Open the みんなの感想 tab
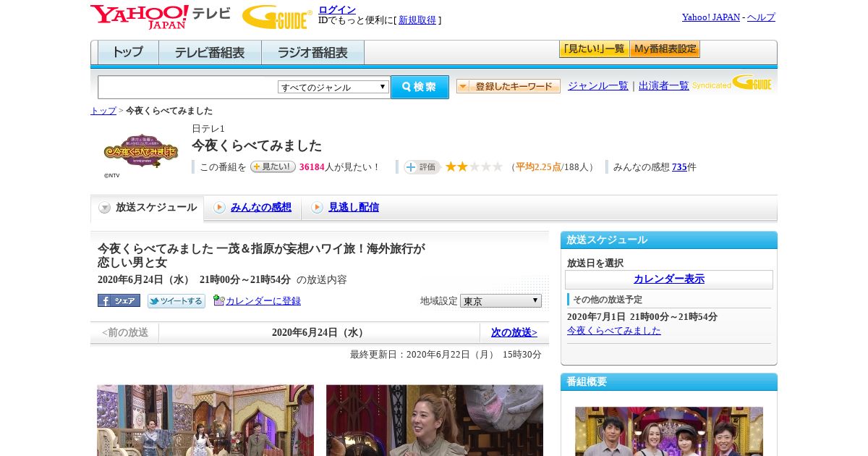This screenshot has width=868, height=456. [x=260, y=208]
